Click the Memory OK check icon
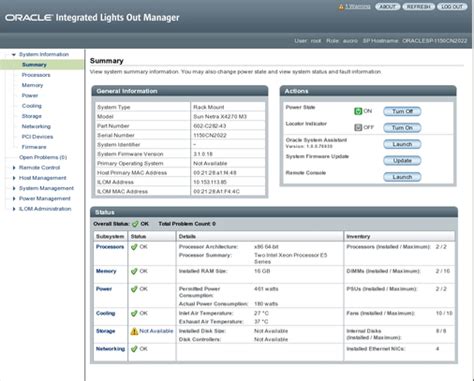The image size is (474, 381). [134, 271]
